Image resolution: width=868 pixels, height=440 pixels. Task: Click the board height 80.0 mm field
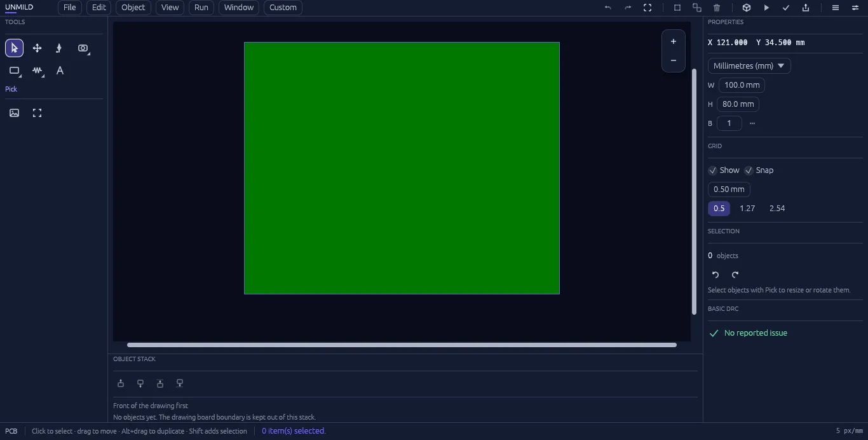(738, 104)
